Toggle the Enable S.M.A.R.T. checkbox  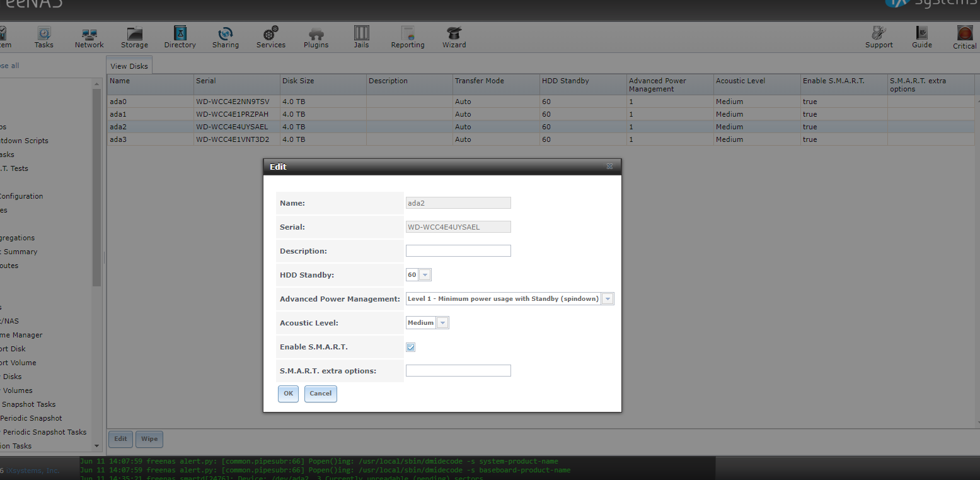point(410,347)
